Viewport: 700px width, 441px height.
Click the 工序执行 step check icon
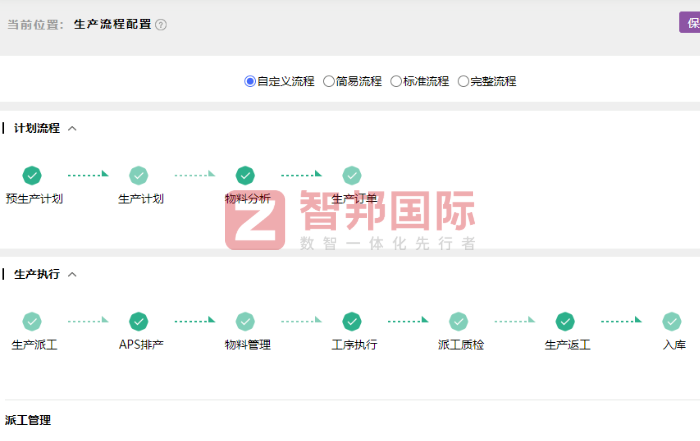point(352,321)
